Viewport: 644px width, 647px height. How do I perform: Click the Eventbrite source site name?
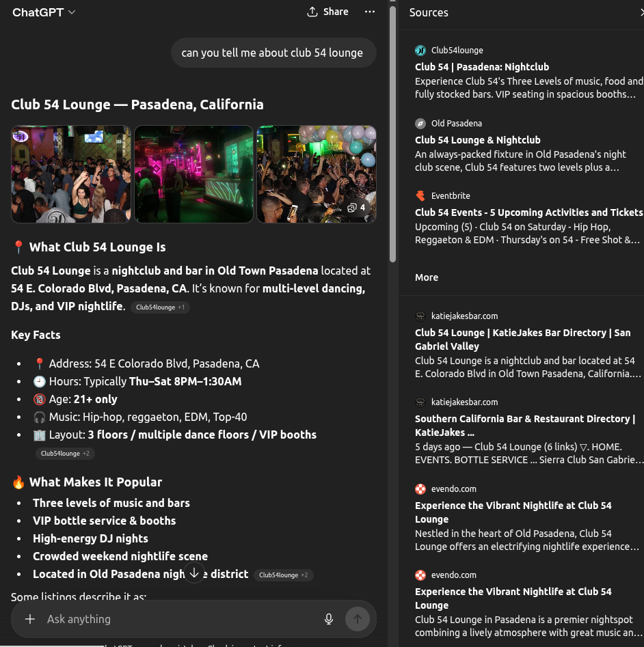tap(451, 195)
